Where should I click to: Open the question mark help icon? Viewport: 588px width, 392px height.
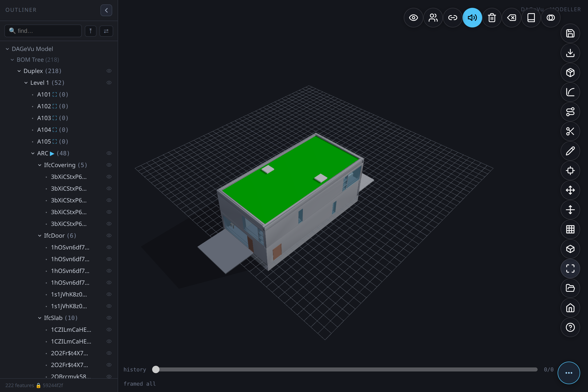[570, 328]
